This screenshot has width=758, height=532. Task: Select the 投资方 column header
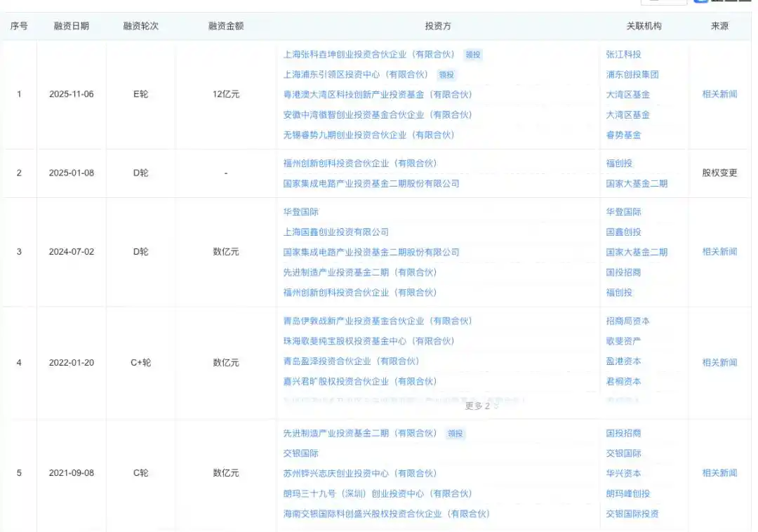[x=438, y=26]
